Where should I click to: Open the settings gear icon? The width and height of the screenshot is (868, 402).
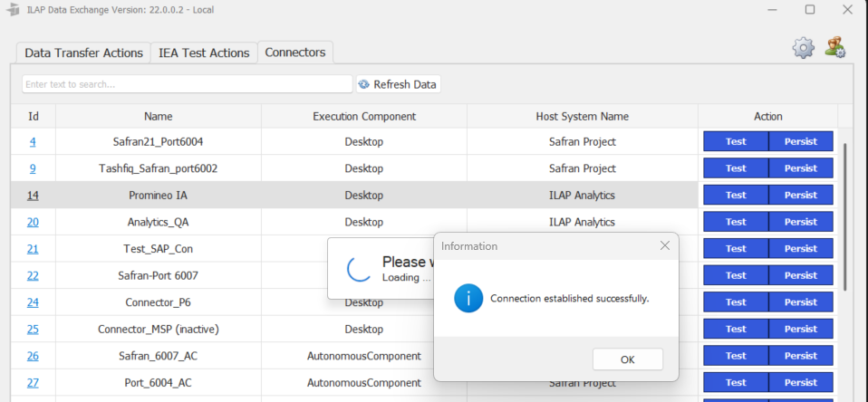point(804,49)
